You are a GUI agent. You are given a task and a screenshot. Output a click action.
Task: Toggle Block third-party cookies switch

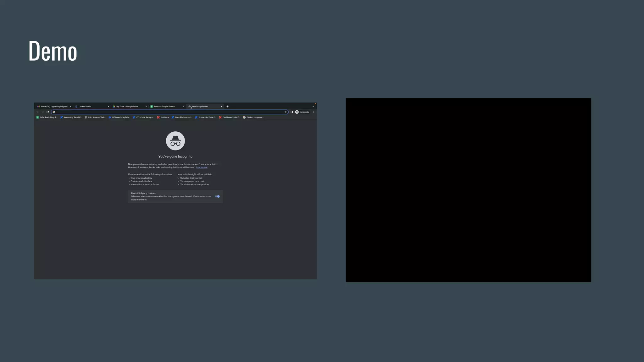pyautogui.click(x=217, y=196)
